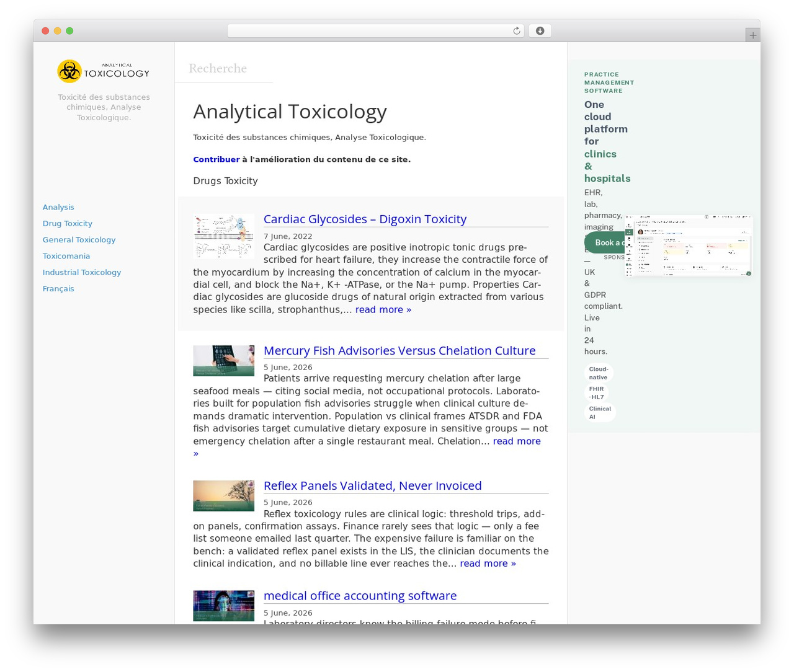The height and width of the screenshot is (672, 794).
Task: Click the Recherche search field
Action: (224, 69)
